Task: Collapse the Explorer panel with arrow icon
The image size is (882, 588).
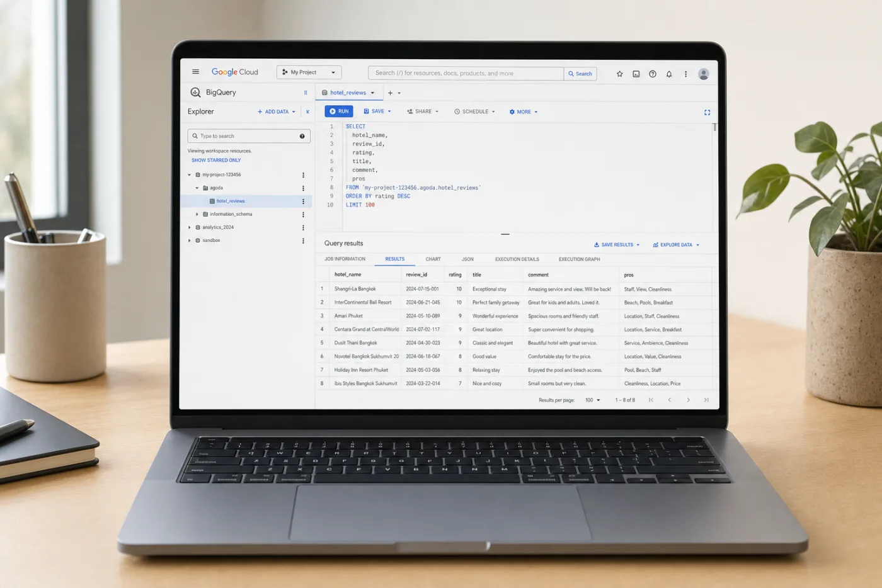Action: (307, 111)
